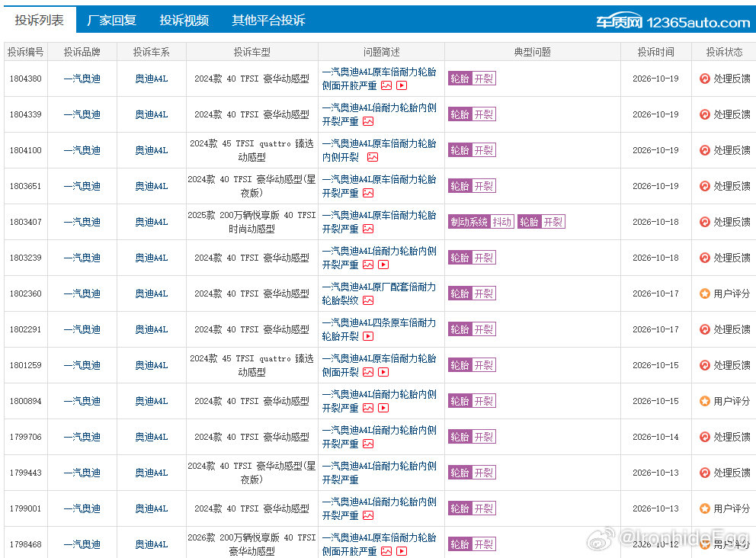Open the 投诉视频 tab
This screenshot has height=558, width=756.
point(184,21)
